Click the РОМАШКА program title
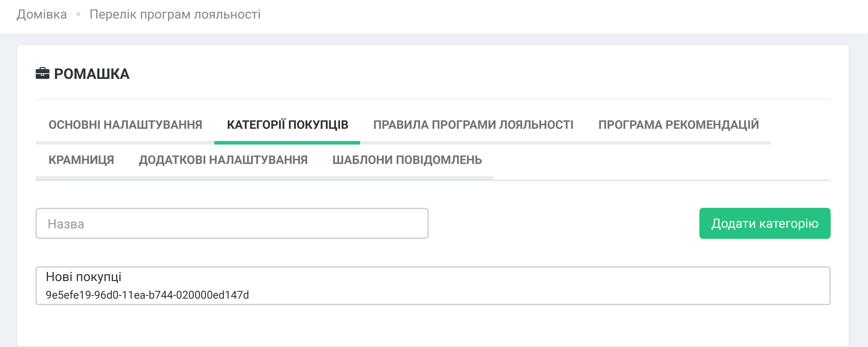The width and height of the screenshot is (868, 347). pyautogui.click(x=92, y=74)
